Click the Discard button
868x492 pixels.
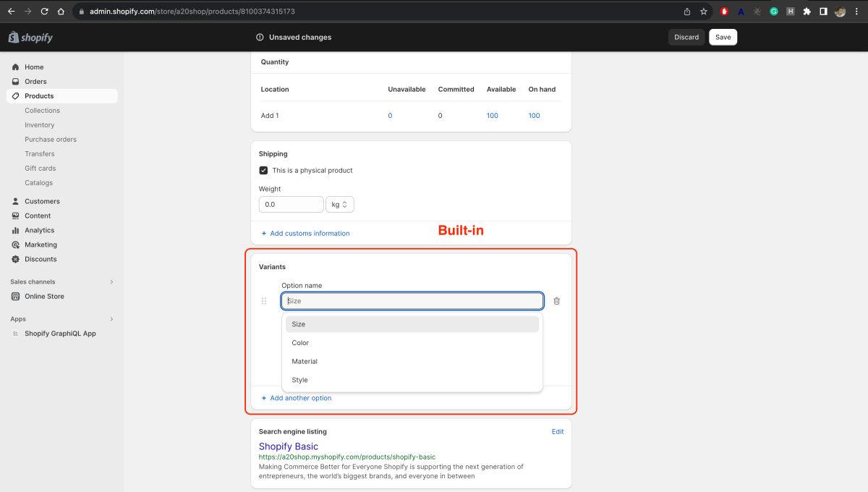[x=686, y=37]
